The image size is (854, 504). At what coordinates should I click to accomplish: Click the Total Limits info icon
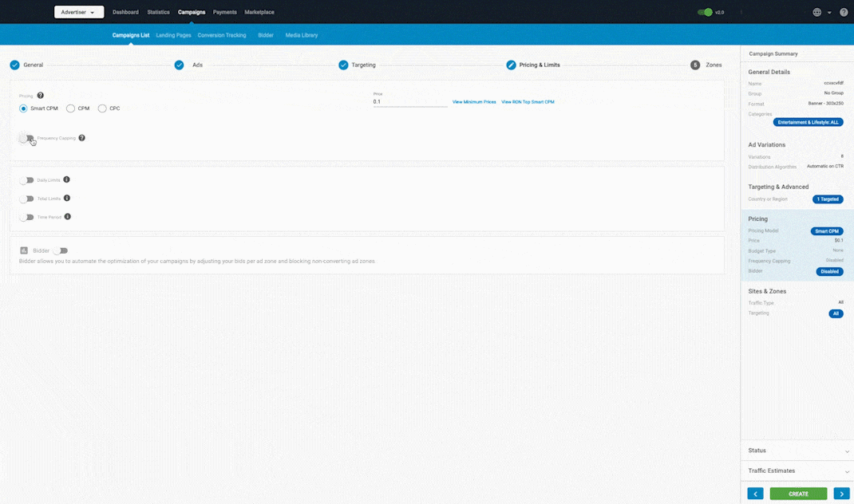(x=67, y=199)
